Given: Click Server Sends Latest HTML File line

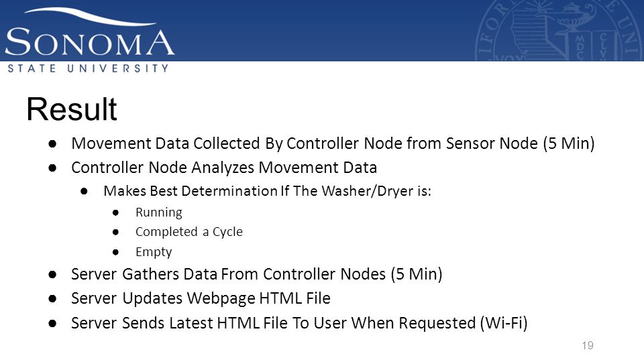Looking at the screenshot, I should pos(299,323).
